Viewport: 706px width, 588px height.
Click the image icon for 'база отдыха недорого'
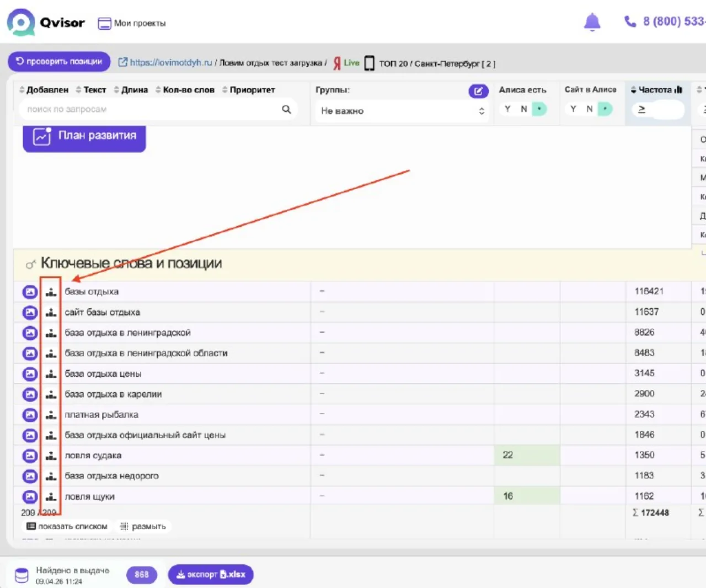click(30, 476)
